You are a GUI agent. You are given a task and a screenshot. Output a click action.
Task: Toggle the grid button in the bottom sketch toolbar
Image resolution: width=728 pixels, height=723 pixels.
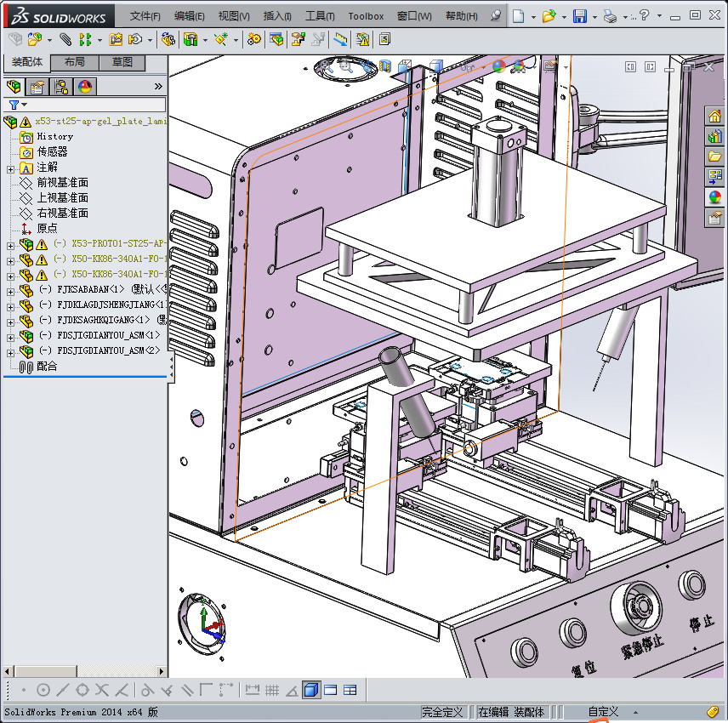click(272, 690)
